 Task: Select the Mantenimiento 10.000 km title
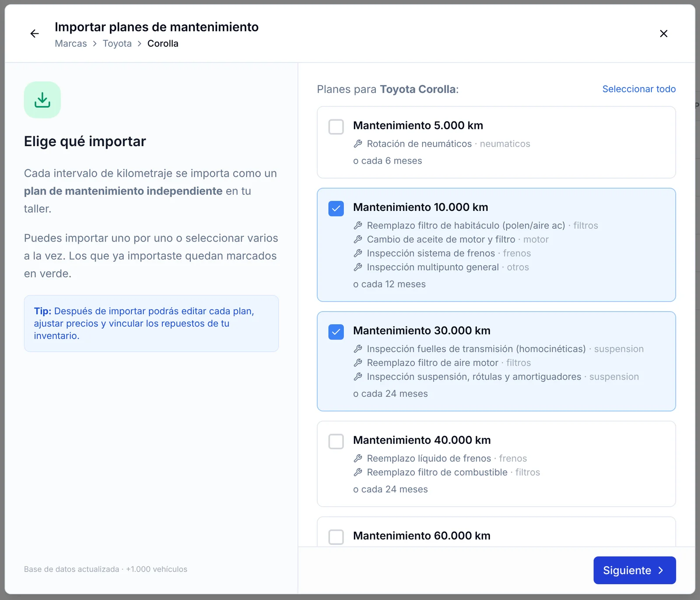(420, 207)
